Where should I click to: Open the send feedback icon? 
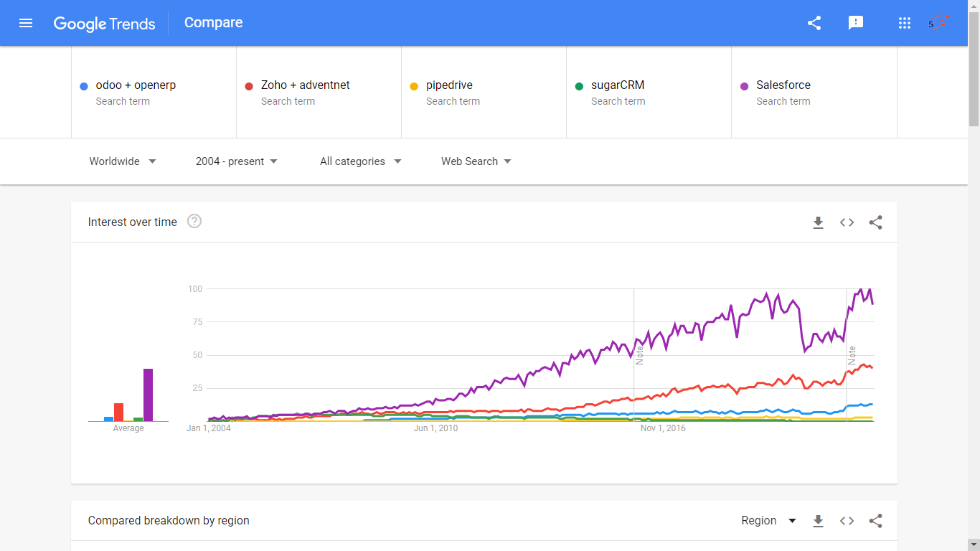(x=856, y=23)
